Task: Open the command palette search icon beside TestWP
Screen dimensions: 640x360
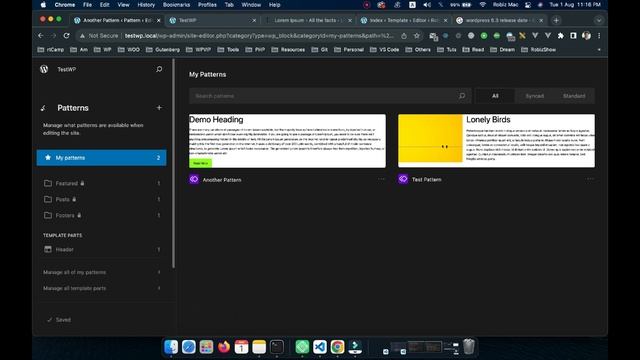Action: (159, 69)
